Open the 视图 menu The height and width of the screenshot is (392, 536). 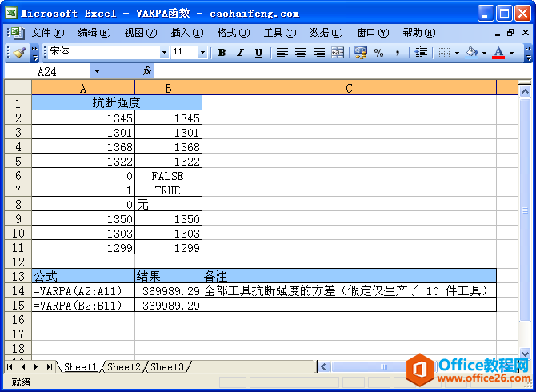click(141, 33)
